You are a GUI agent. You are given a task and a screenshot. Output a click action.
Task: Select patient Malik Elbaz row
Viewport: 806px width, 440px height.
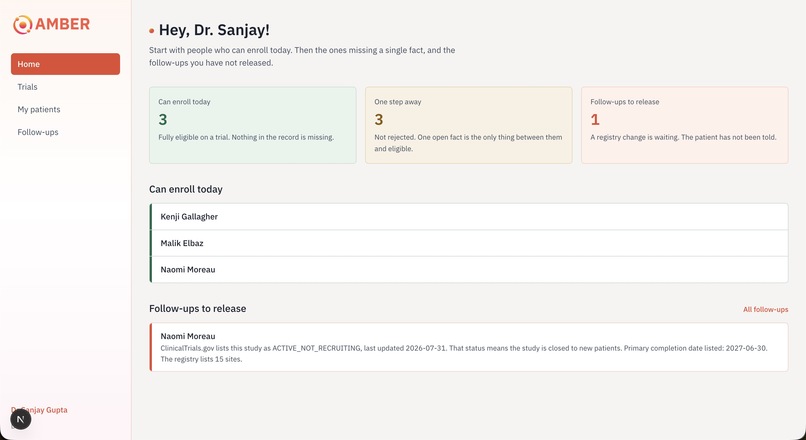coord(469,243)
